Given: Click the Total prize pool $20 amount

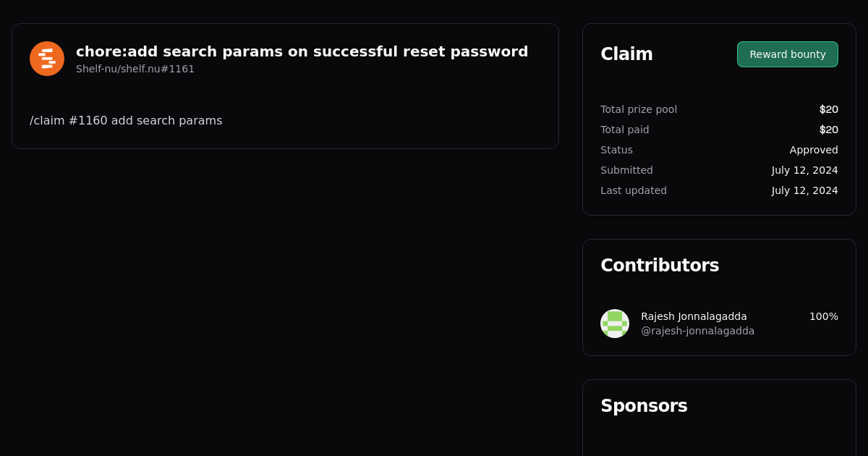Looking at the screenshot, I should click(828, 109).
